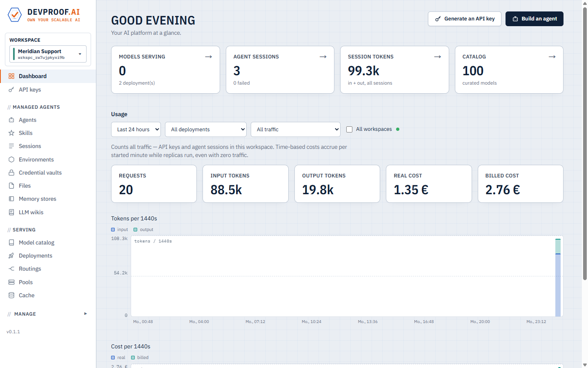Click the Environments hexagon icon
Image resolution: width=588 pixels, height=368 pixels.
(x=11, y=159)
